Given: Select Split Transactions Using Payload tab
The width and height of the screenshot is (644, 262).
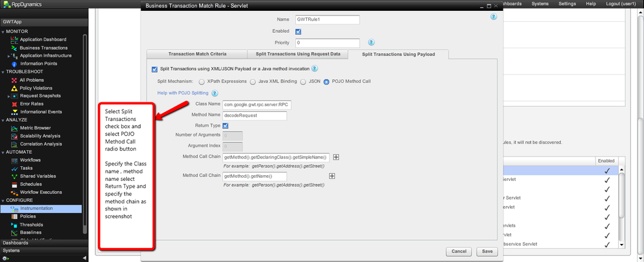Looking at the screenshot, I should point(398,53).
